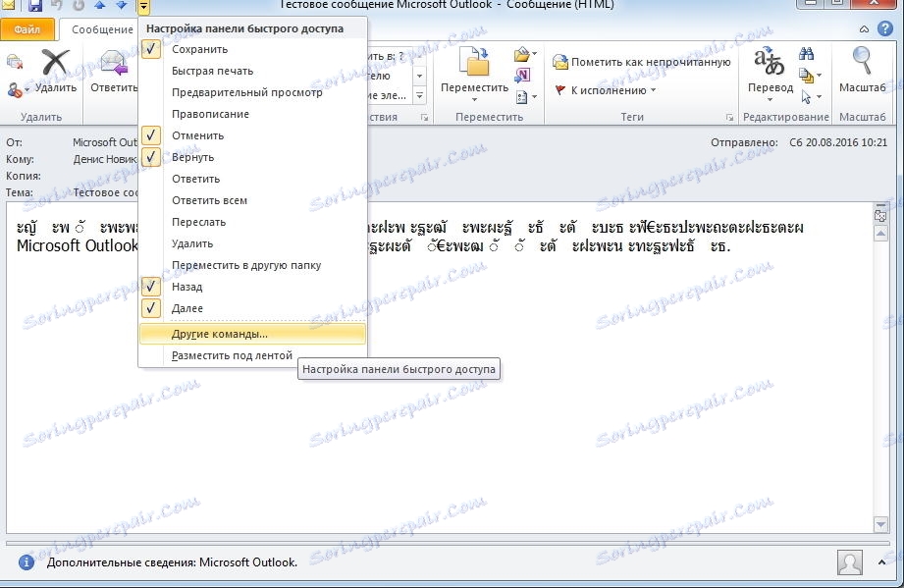Collapse the ribbon with caret icon
904x588 pixels.
coord(864,28)
